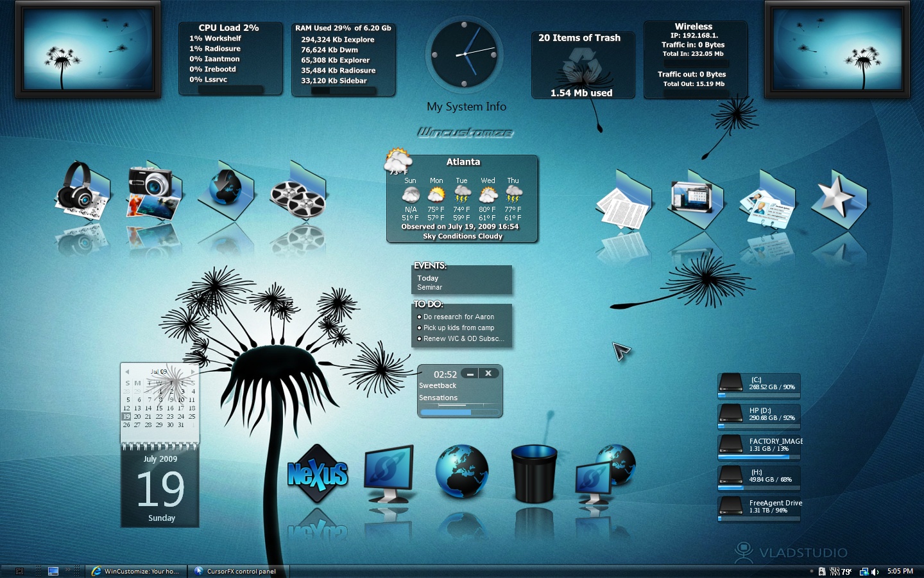
Task: Click the 20 Items of Trash text
Action: (579, 38)
